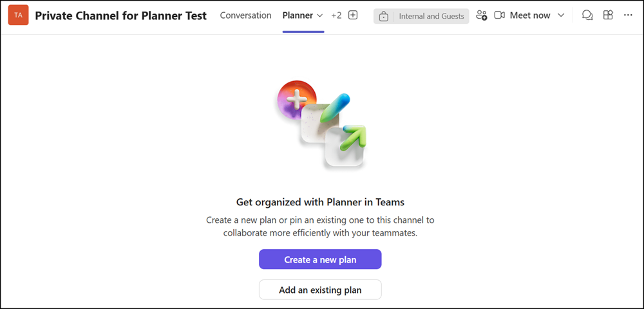Start a meeting with Meet now
644x309 pixels.
pos(530,15)
